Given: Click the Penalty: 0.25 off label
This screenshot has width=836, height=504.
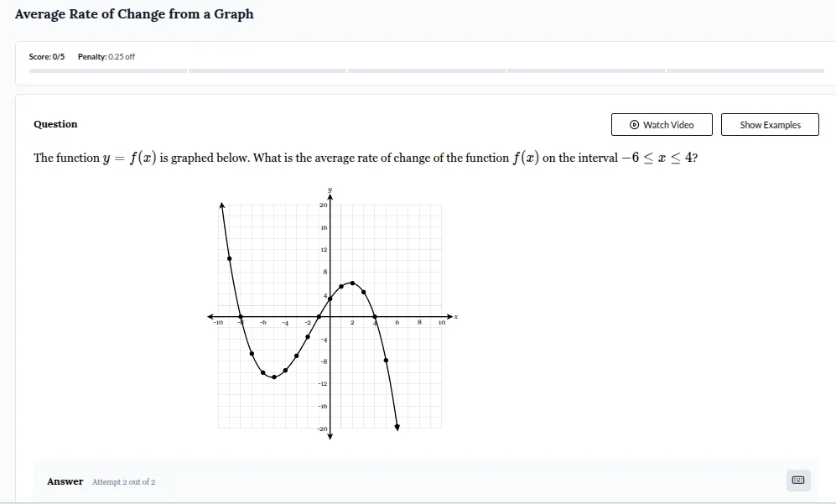Looking at the screenshot, I should 106,57.
